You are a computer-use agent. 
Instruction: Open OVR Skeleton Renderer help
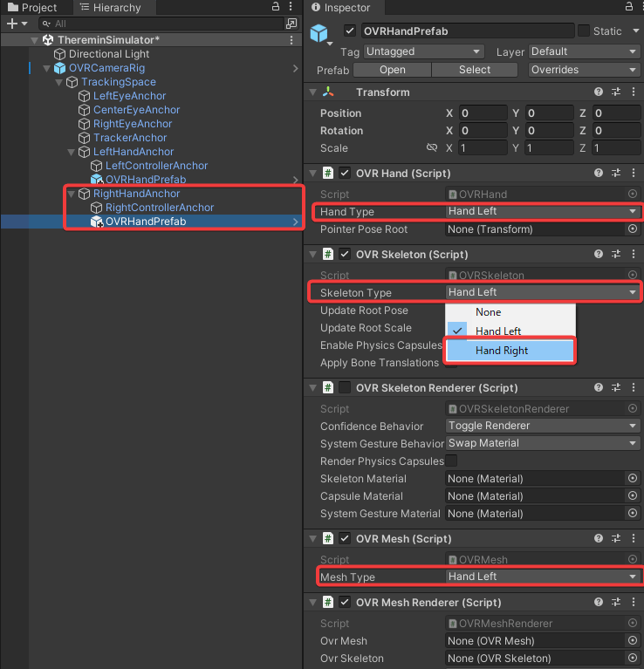[x=599, y=387]
